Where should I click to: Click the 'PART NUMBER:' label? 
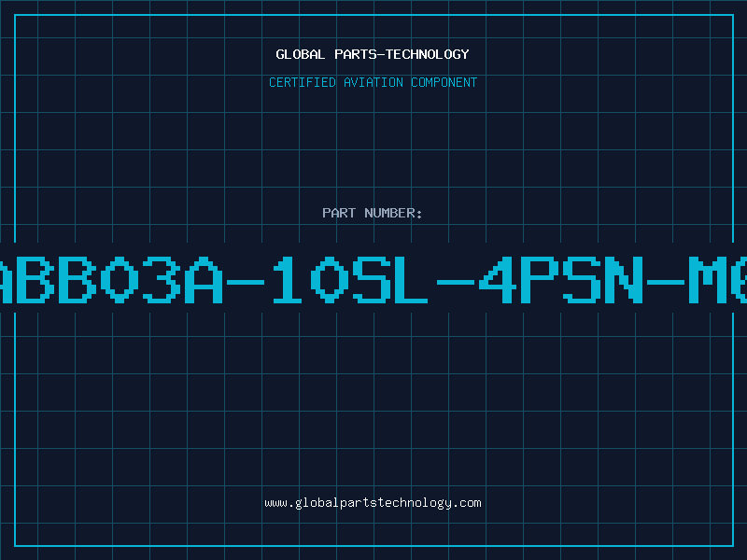(x=373, y=213)
